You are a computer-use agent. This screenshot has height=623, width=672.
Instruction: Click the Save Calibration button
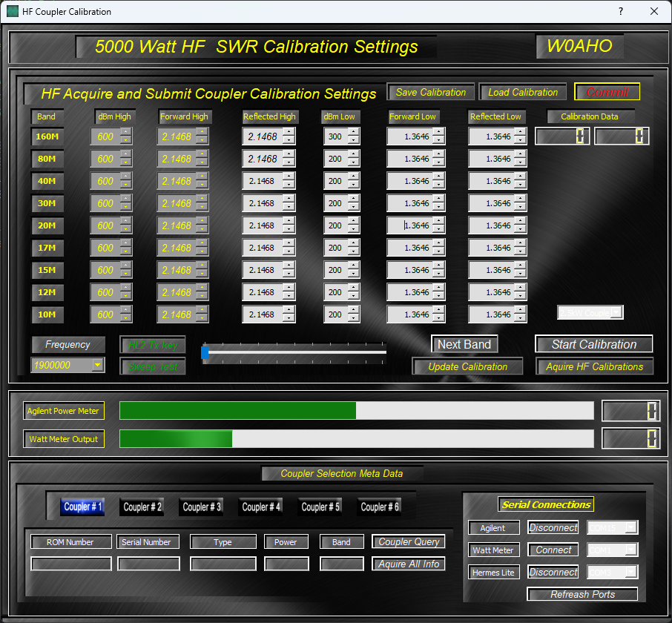[x=430, y=92]
